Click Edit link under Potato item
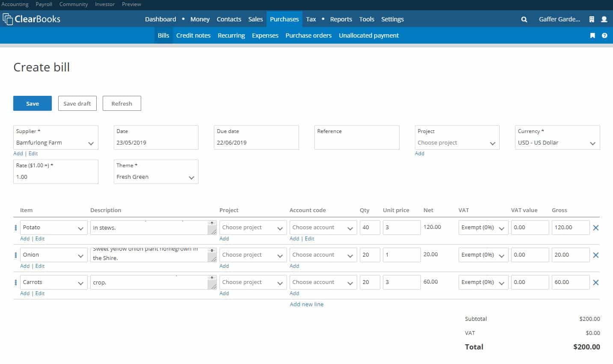Image resolution: width=613 pixels, height=364 pixels. click(x=40, y=239)
